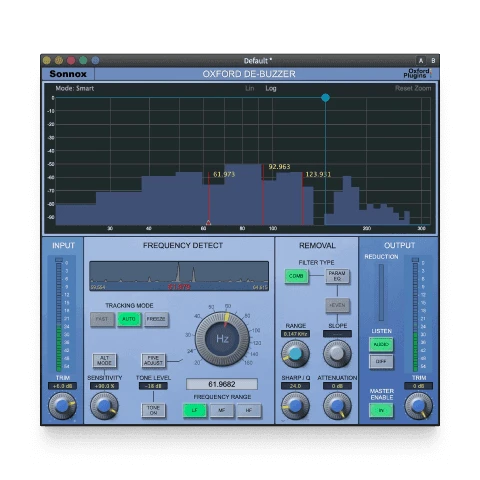Click the Output Trim 0 dB field
480x480 pixels.
(x=418, y=386)
